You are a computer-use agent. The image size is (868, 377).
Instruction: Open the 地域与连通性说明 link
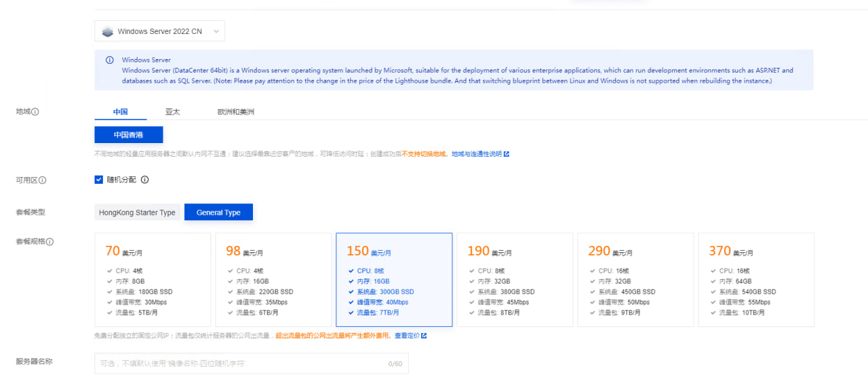click(x=477, y=154)
